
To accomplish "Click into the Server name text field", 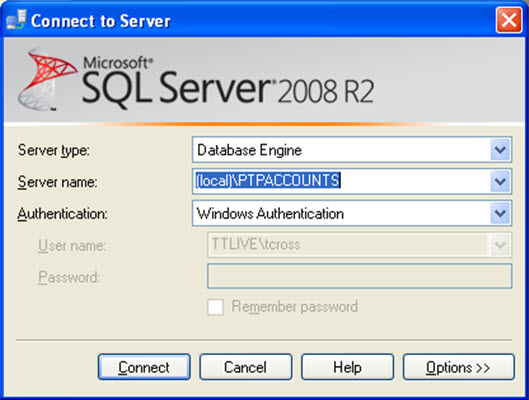I will pos(341,181).
